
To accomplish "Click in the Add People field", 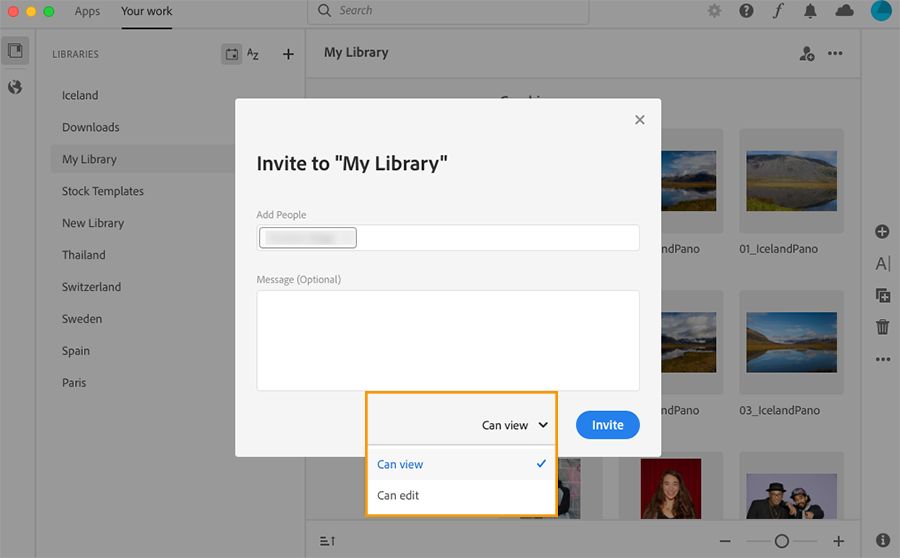I will (x=448, y=237).
